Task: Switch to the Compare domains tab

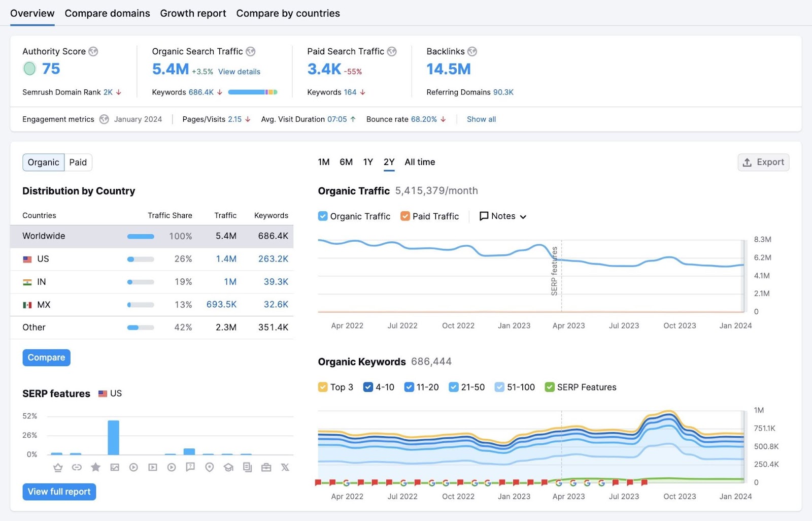Action: coord(107,13)
